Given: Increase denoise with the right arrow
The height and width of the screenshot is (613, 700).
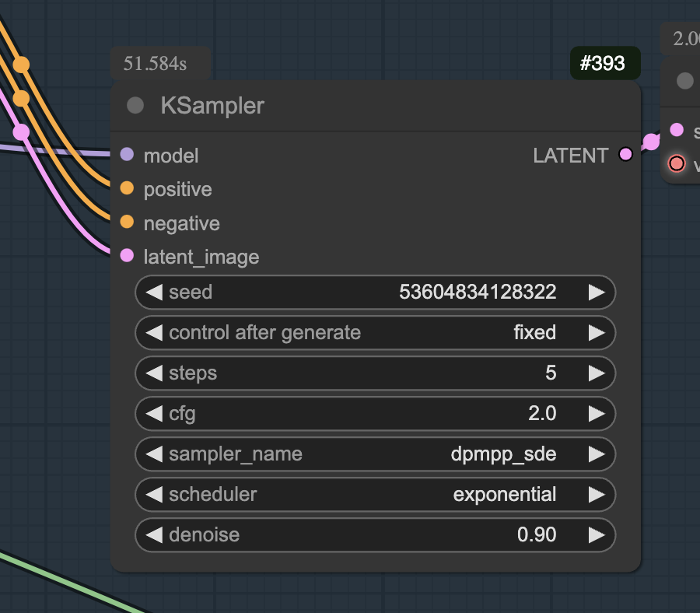Looking at the screenshot, I should [x=597, y=535].
